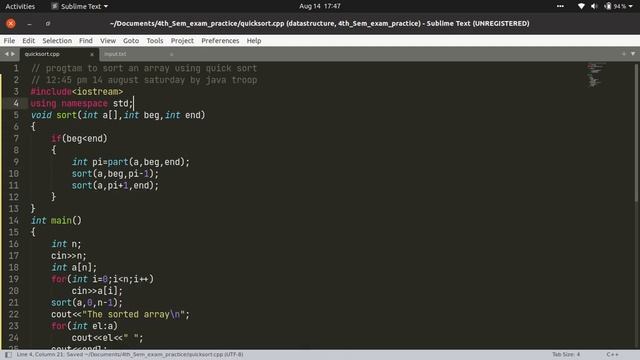The height and width of the screenshot is (360, 640).
Task: Open the Find menu
Action: pyautogui.click(x=86, y=40)
